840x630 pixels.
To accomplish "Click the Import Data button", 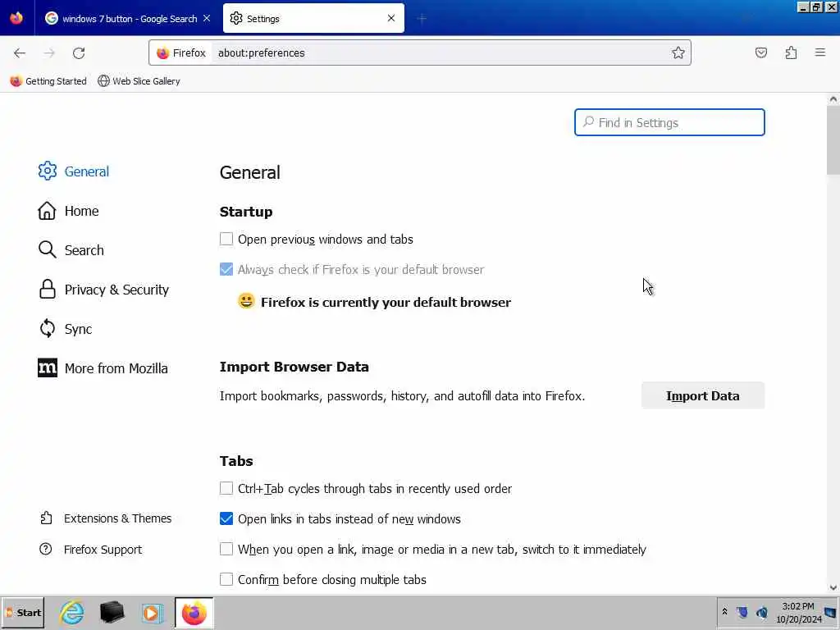I will click(703, 396).
